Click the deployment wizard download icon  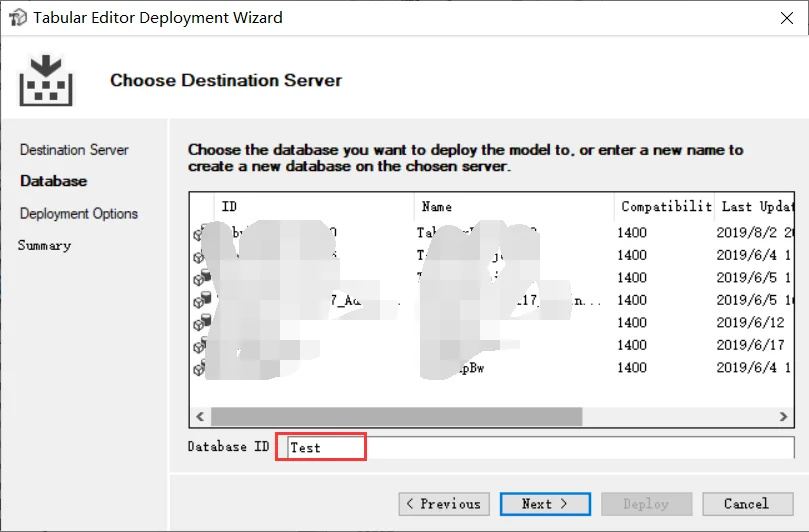[x=46, y=80]
